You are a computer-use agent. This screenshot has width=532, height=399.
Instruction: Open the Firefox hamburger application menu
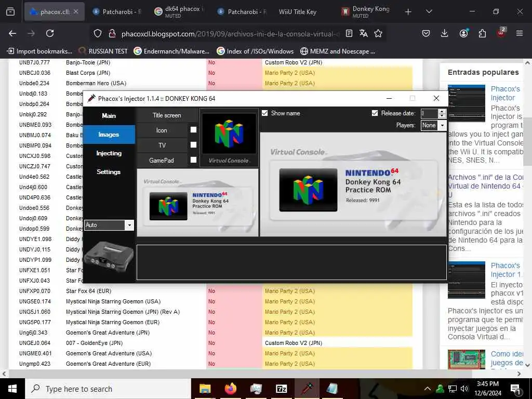pos(520,33)
